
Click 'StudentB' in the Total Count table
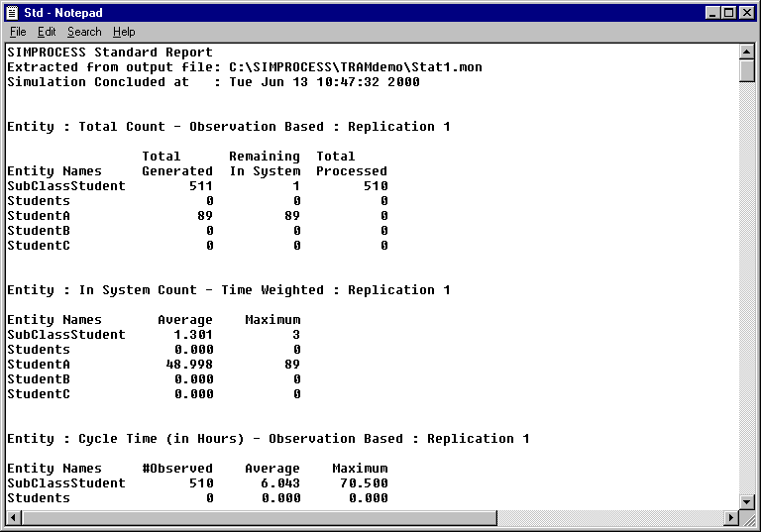pos(39,231)
